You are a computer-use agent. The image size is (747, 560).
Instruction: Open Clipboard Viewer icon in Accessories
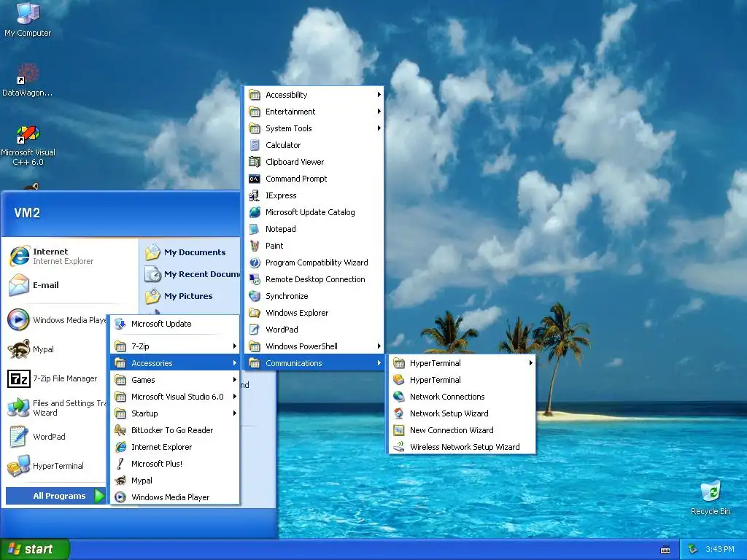coord(314,162)
